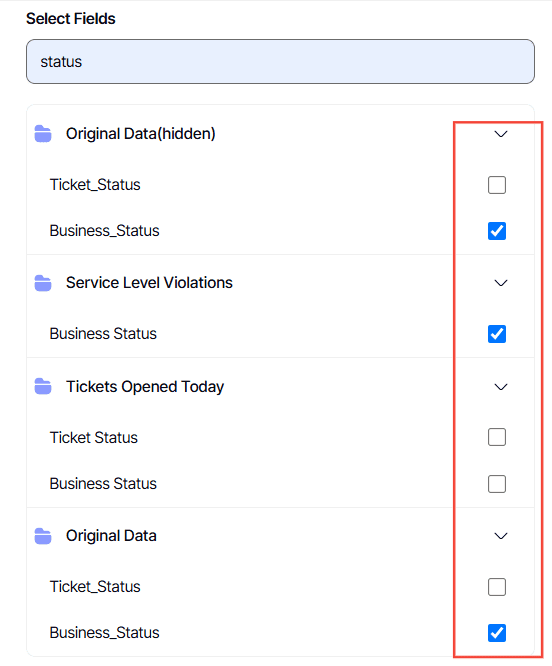Collapse the Service Level Violations chevron

click(501, 283)
